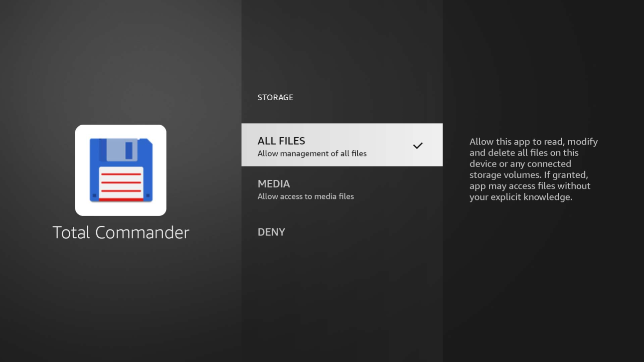Select the ALL FILES storage option
Image resolution: width=644 pixels, height=362 pixels.
[342, 145]
